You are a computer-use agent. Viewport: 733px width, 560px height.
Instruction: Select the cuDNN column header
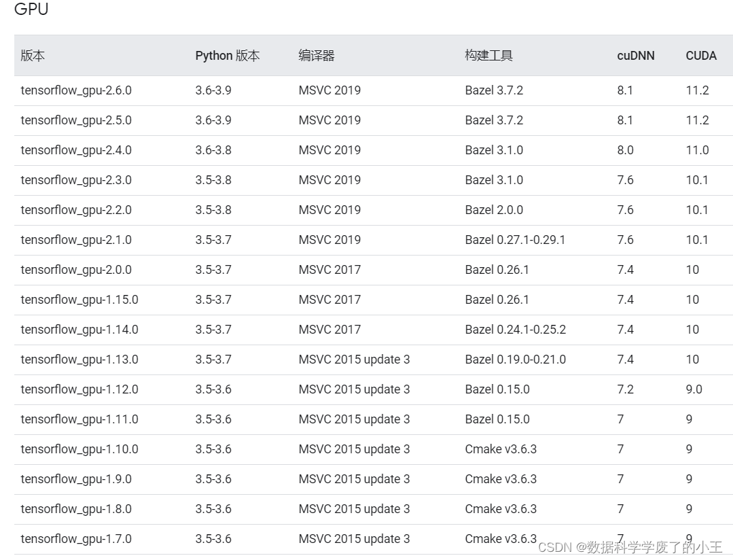point(635,56)
